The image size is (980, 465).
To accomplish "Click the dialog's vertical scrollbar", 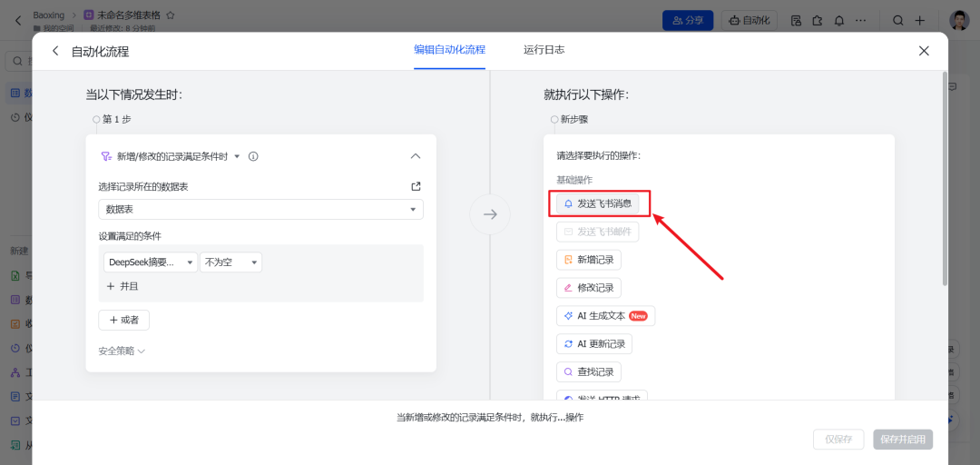I will point(945,180).
